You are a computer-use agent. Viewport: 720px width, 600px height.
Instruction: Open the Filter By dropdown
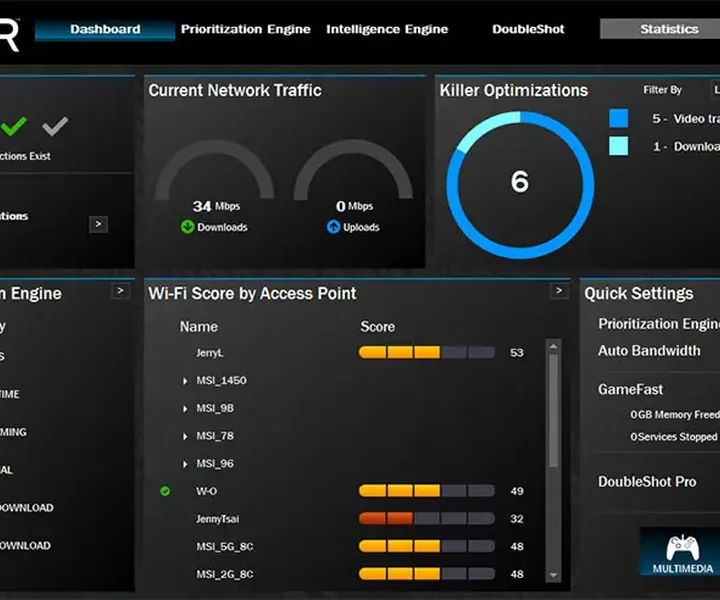point(715,90)
